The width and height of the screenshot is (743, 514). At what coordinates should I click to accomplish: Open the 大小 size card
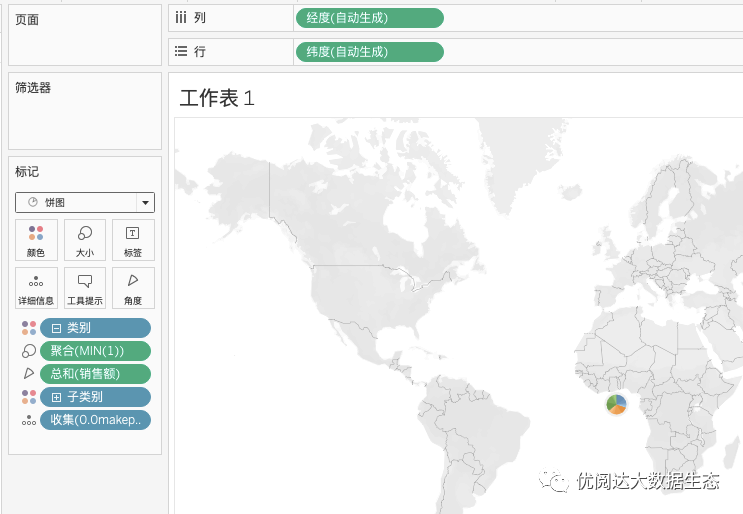pos(85,240)
